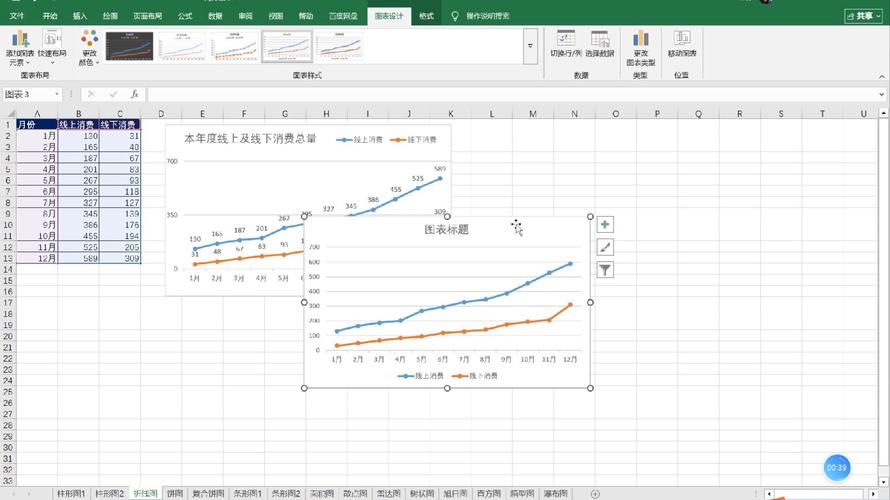Switch to the 插入 (Insert) tab
This screenshot has height=500, width=890.
tap(80, 16)
